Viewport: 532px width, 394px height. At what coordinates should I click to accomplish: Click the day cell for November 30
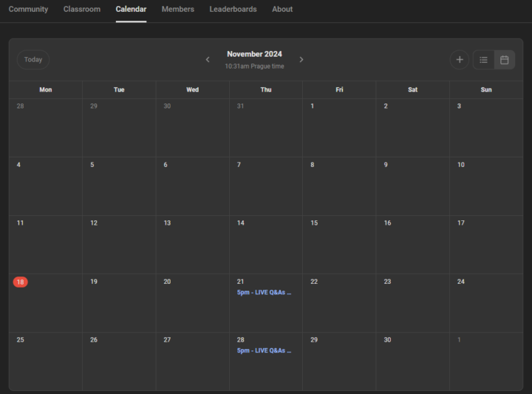(x=412, y=361)
